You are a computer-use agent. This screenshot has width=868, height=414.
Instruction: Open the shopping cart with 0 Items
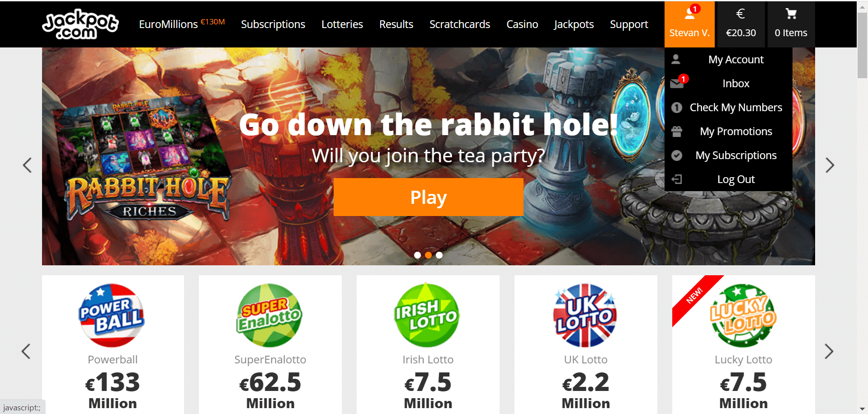click(x=791, y=24)
